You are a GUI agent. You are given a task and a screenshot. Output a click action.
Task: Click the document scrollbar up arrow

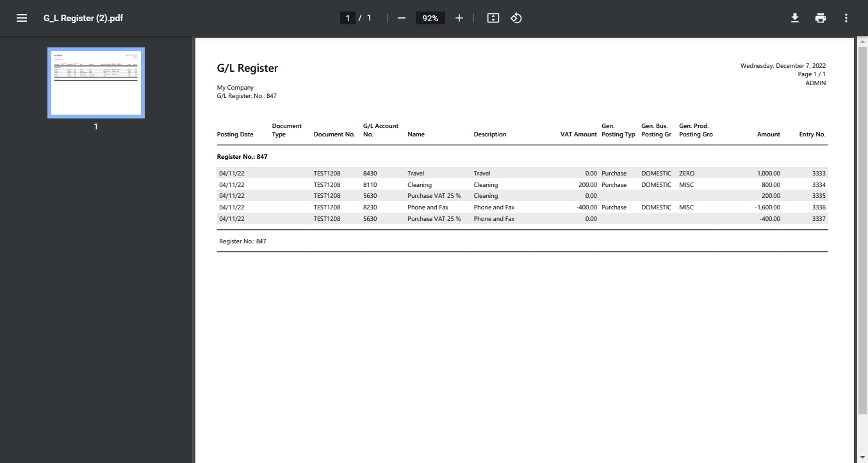click(x=863, y=41)
